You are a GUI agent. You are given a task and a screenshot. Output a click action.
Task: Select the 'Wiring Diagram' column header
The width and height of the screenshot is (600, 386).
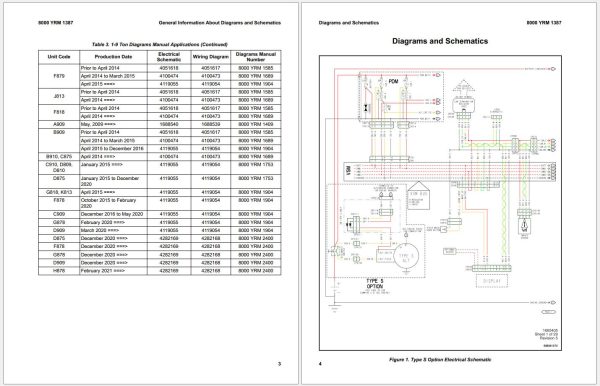pyautogui.click(x=211, y=57)
